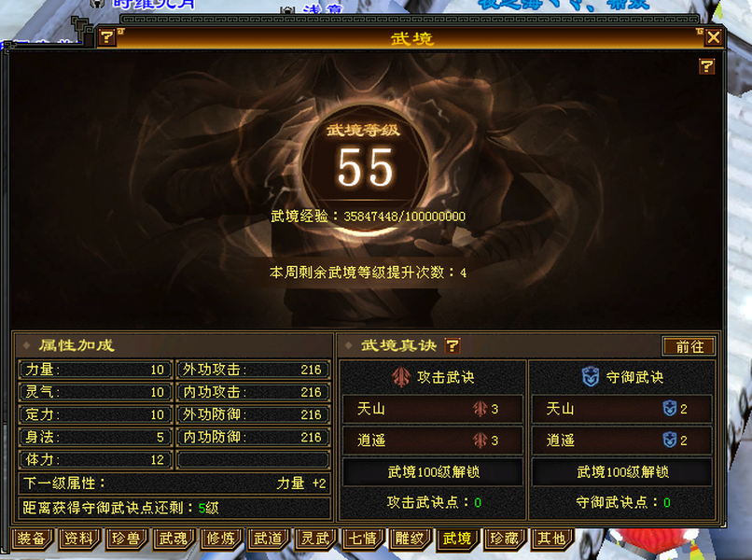Screen dimensions: 752x560
Task: Click the help icon below the close button
Action: click(707, 66)
